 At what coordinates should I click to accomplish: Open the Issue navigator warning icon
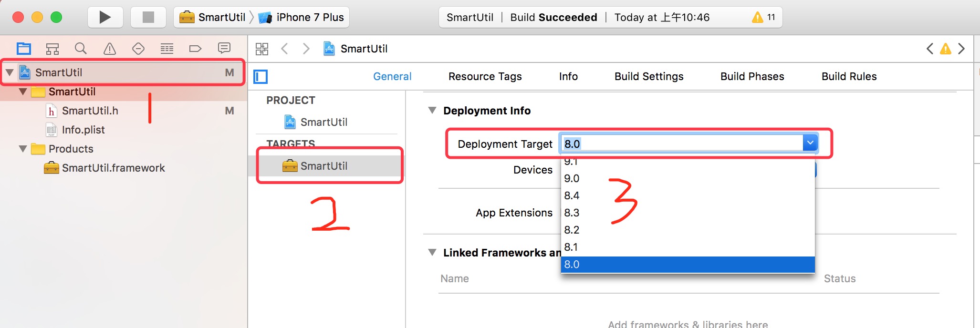110,49
